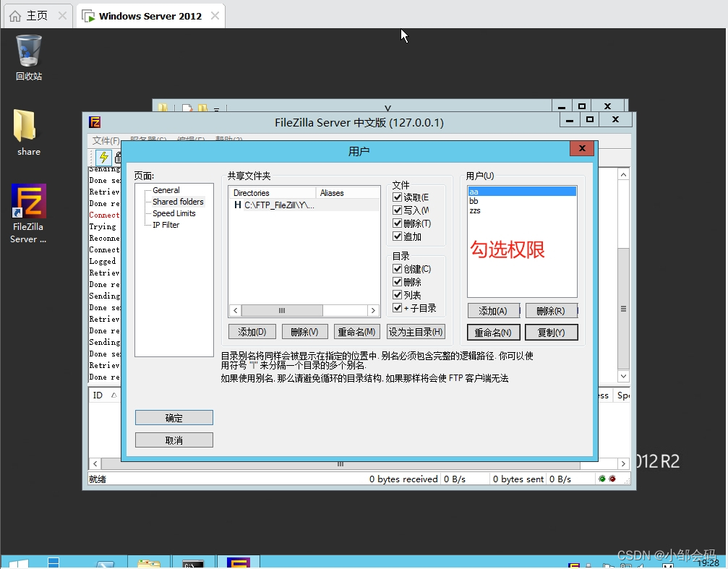Click 设为主目录(H) button

416,332
